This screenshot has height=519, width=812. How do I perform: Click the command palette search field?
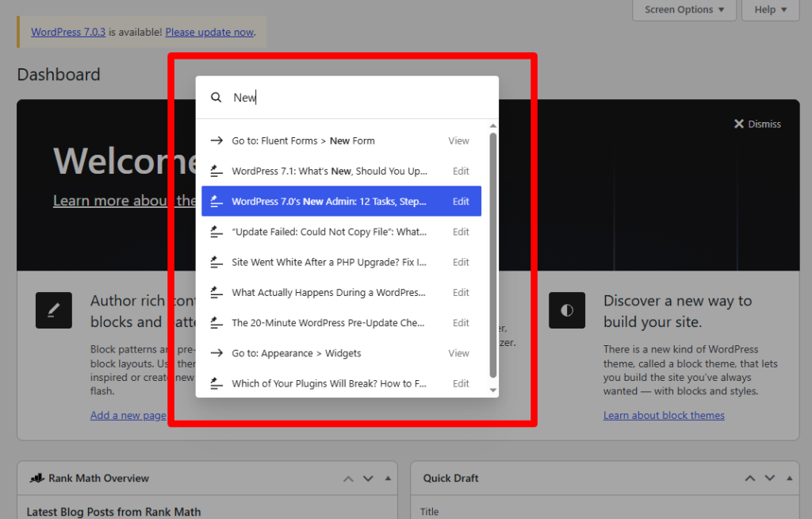347,98
